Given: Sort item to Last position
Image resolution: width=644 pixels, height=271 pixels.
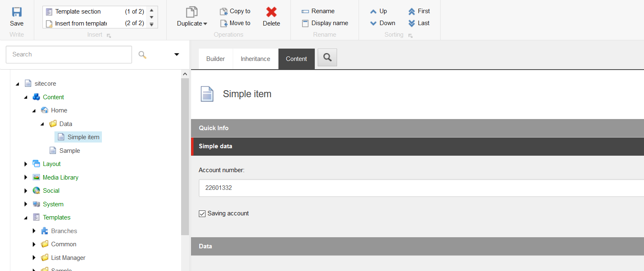Looking at the screenshot, I should [412, 23].
